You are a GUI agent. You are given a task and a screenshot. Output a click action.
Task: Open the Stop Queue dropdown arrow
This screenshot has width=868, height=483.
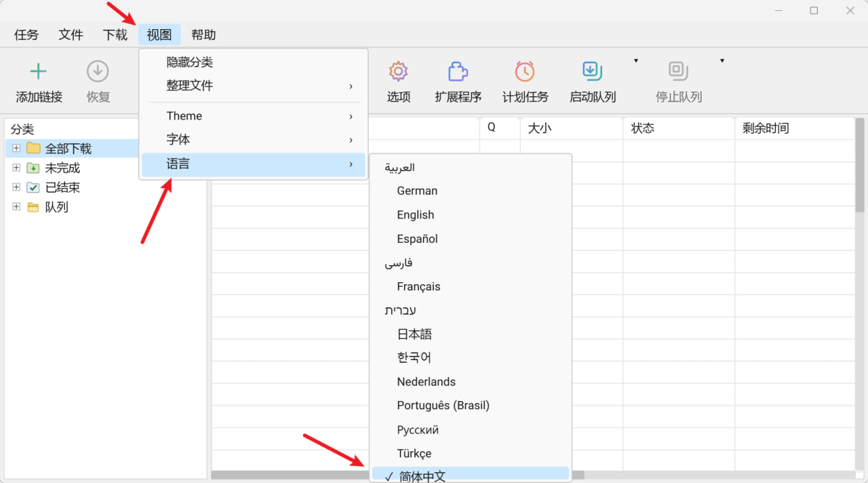(x=722, y=61)
